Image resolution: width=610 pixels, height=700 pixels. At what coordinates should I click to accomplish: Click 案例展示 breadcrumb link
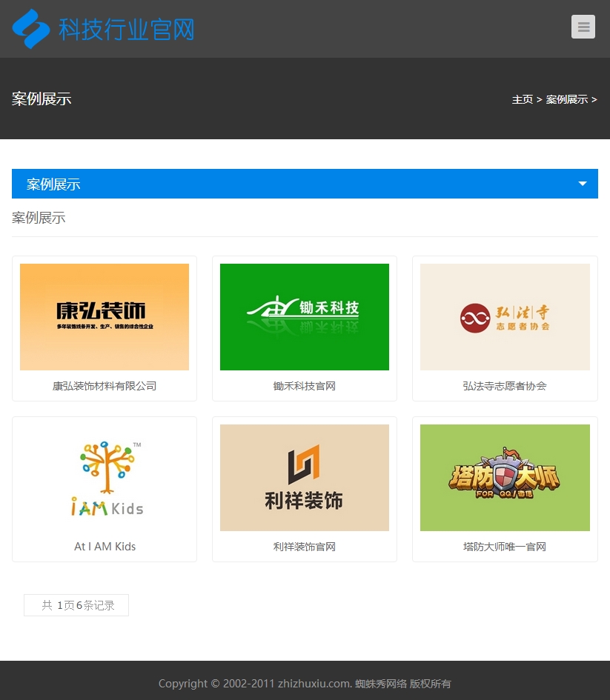coord(566,99)
